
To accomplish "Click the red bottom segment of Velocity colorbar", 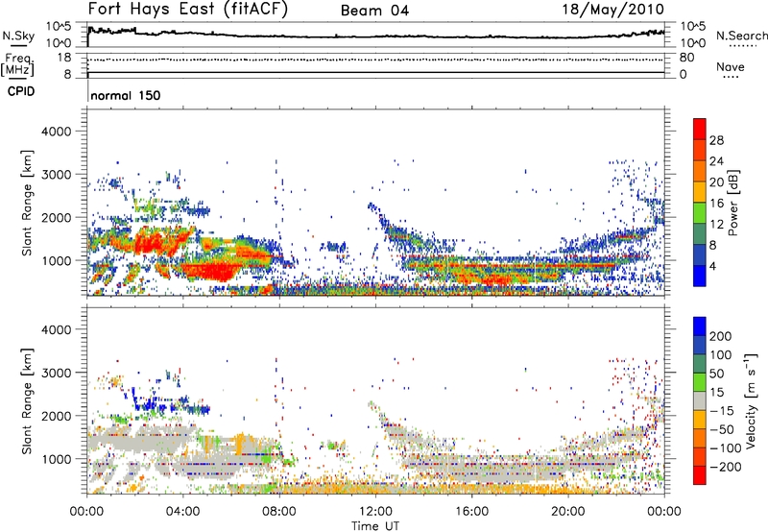I will pos(700,475).
